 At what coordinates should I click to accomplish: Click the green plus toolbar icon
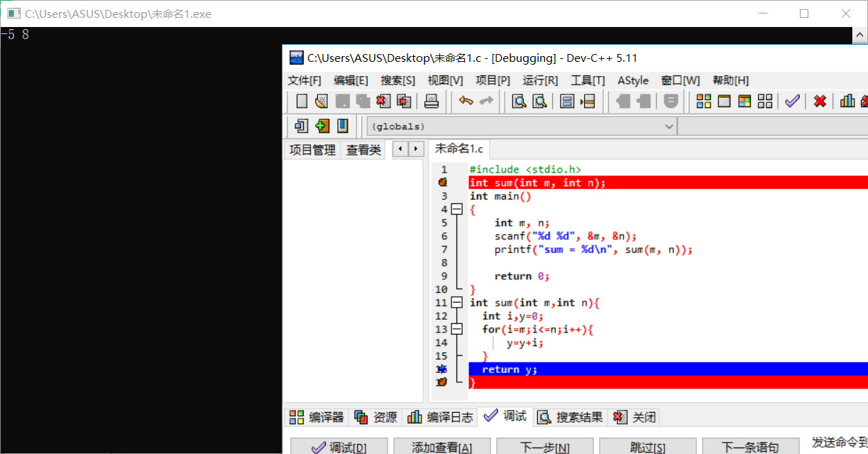[322, 126]
